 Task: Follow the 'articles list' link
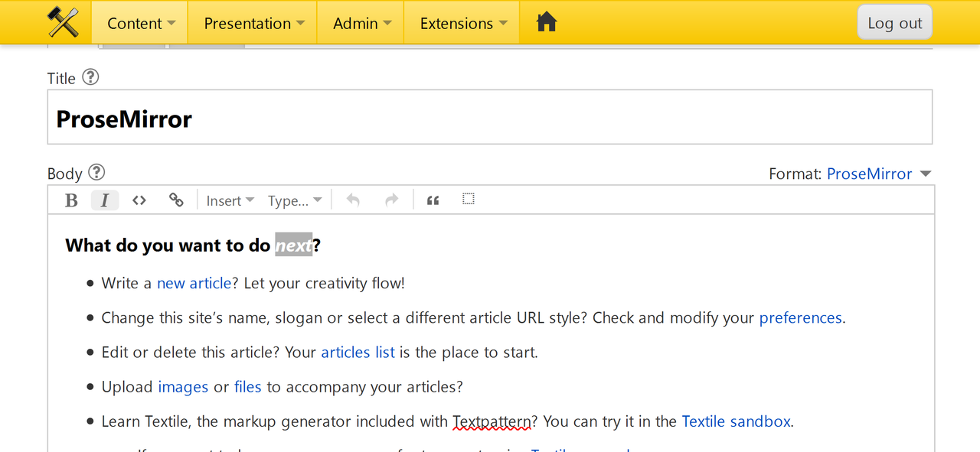pos(358,352)
